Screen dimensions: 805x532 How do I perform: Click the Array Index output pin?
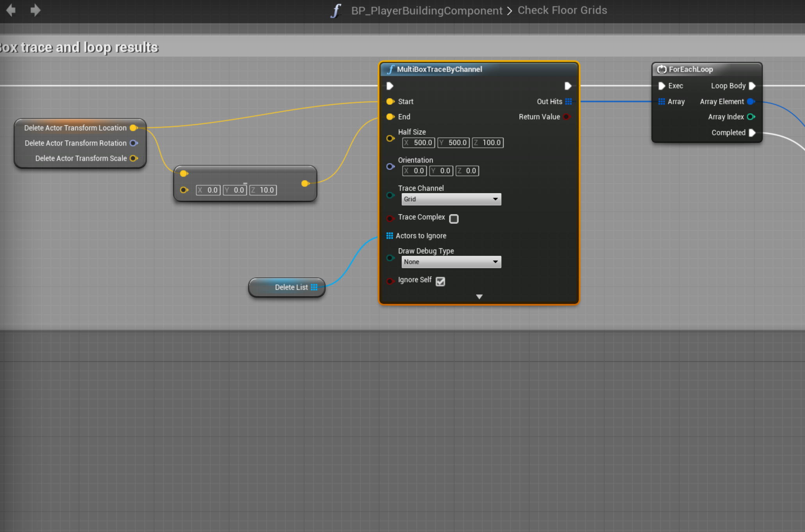751,117
